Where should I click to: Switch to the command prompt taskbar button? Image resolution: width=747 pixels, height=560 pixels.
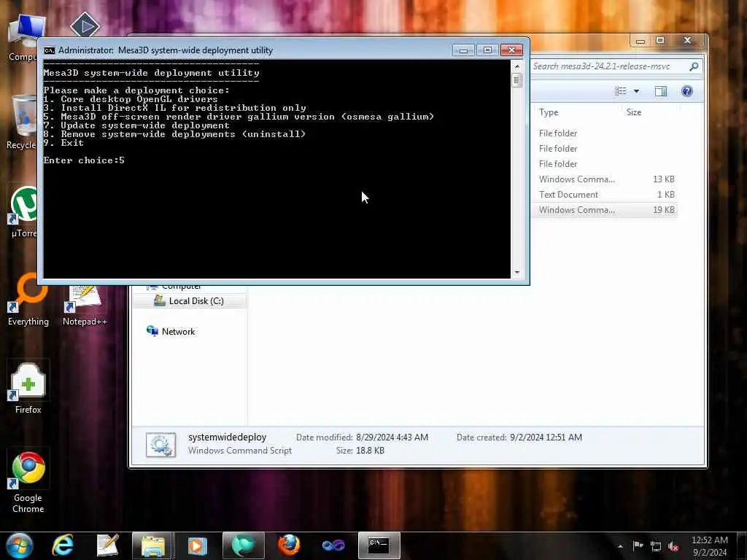pos(379,545)
